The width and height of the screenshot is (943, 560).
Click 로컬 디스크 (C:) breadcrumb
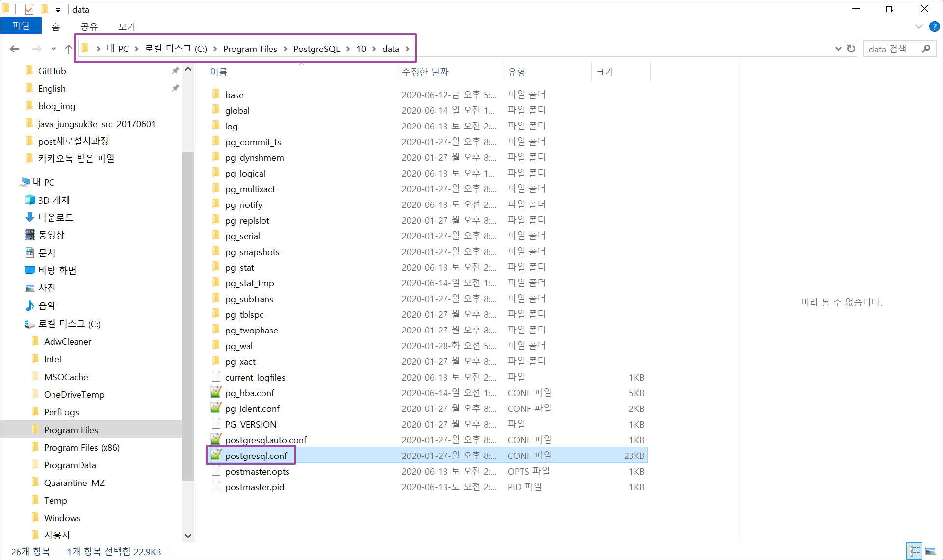click(x=176, y=49)
